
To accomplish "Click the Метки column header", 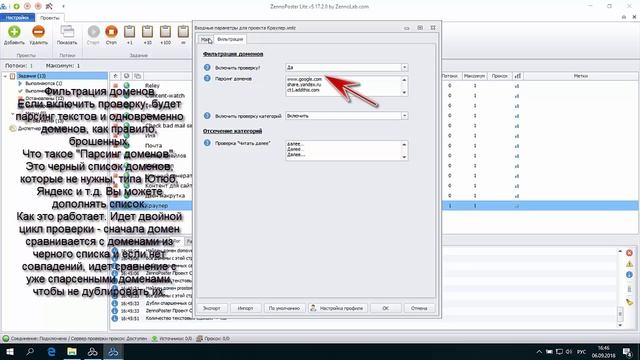I will click(x=581, y=76).
